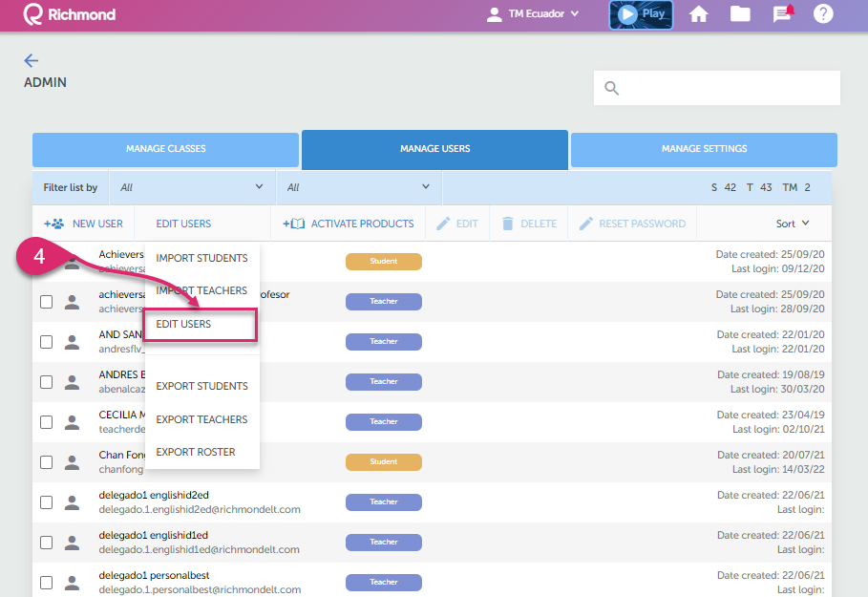
Task: Check the box next to delegado1 englishid2ed
Action: point(46,502)
